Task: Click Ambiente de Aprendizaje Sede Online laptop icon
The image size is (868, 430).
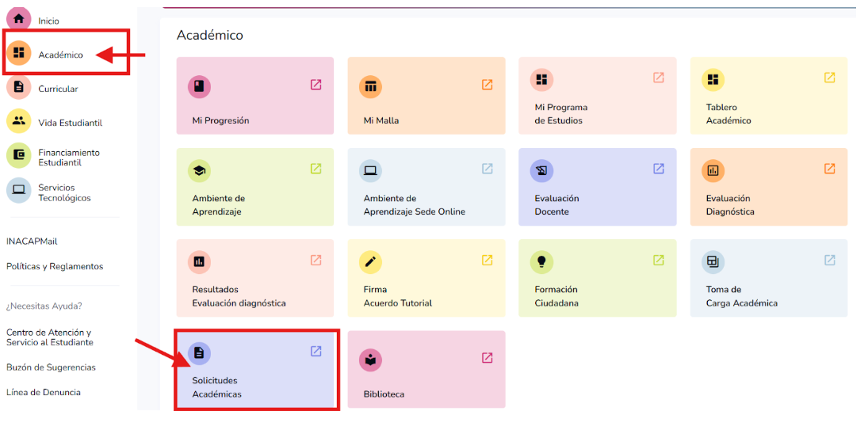Action: (370, 171)
